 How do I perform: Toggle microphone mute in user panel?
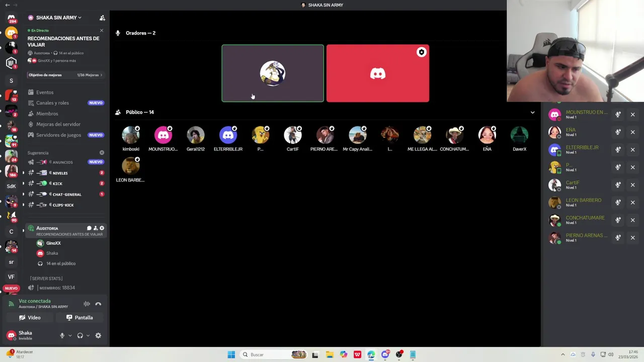click(62, 335)
